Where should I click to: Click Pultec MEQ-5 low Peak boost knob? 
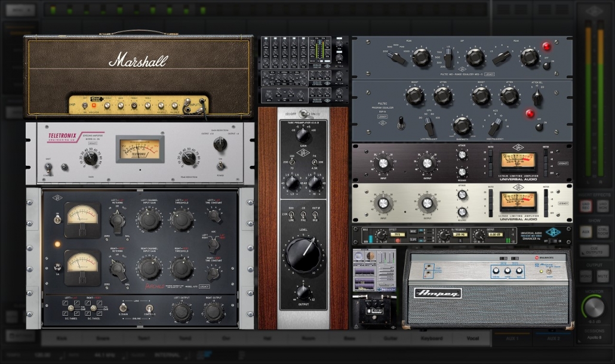(421, 57)
